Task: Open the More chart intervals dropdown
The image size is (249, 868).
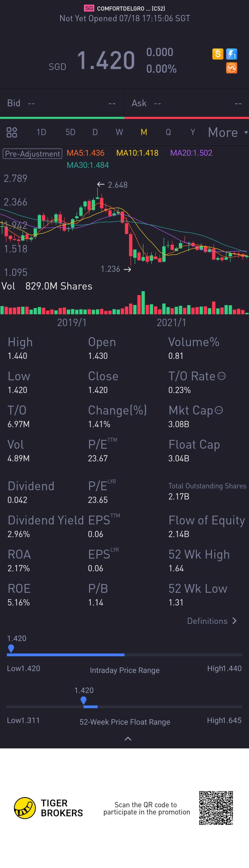Action: coord(228,132)
